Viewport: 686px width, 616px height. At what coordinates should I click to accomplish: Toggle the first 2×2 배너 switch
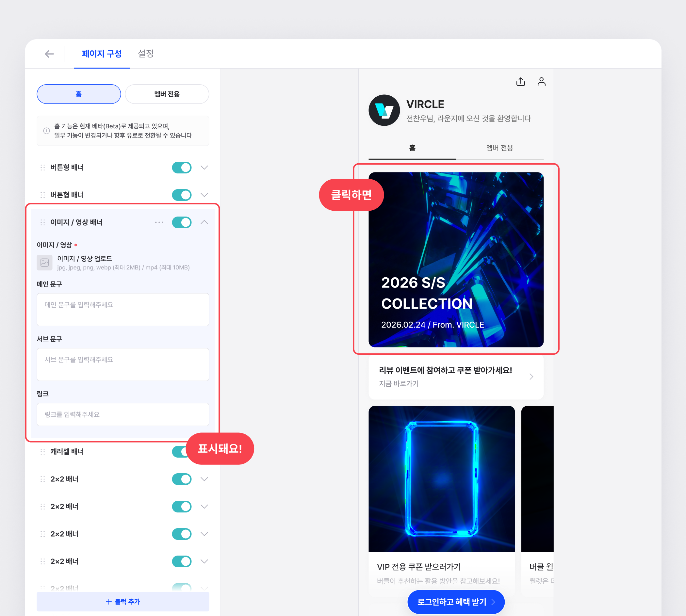coord(182,479)
